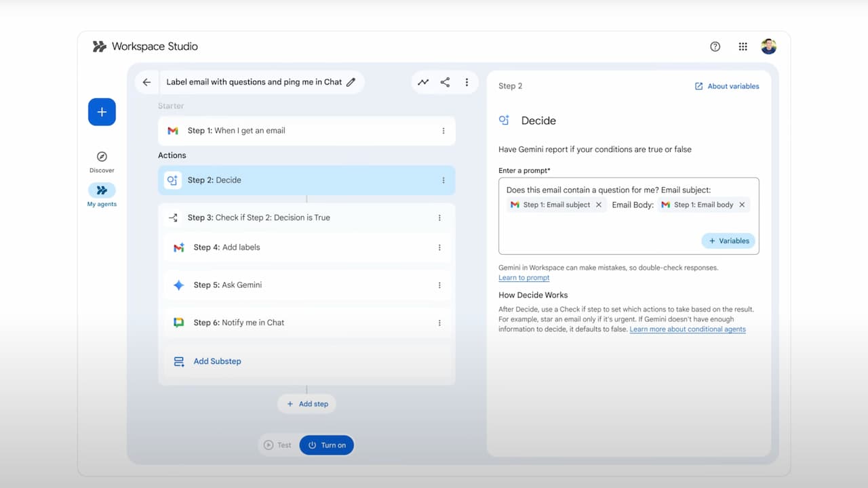Click the Add step button
868x488 pixels.
(x=307, y=404)
